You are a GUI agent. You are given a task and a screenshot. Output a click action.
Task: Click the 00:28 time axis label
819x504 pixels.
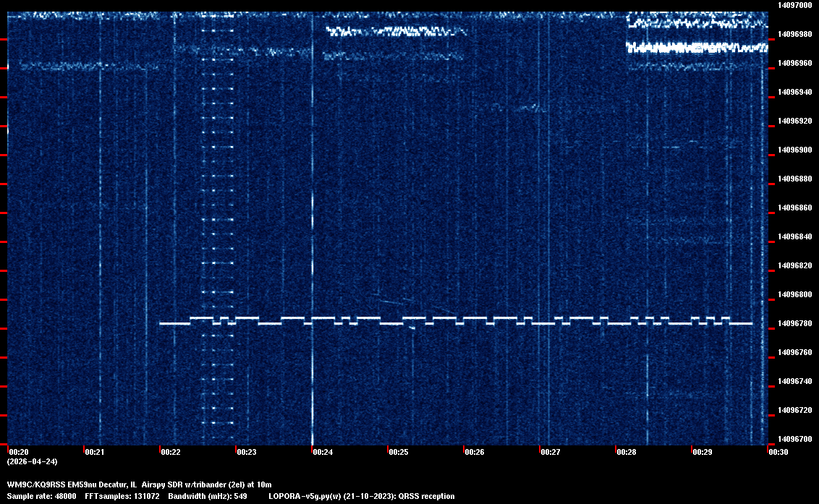point(627,452)
